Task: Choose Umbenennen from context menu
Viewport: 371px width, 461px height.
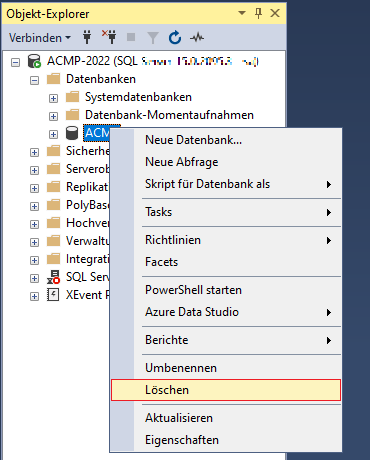Action: [226, 368]
